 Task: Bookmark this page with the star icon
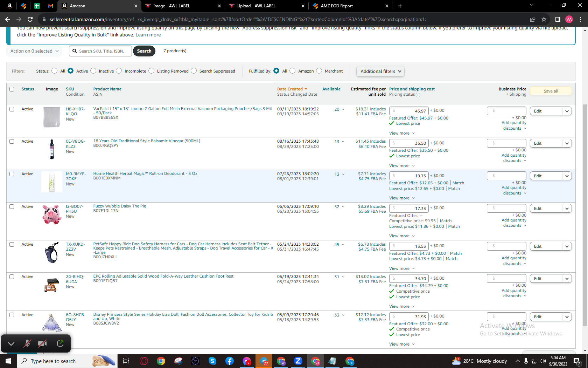(x=544, y=19)
